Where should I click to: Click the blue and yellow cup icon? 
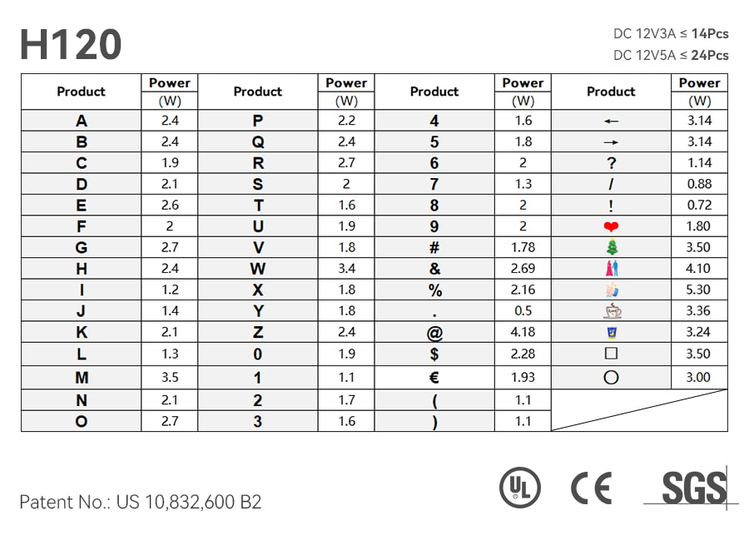point(611,332)
